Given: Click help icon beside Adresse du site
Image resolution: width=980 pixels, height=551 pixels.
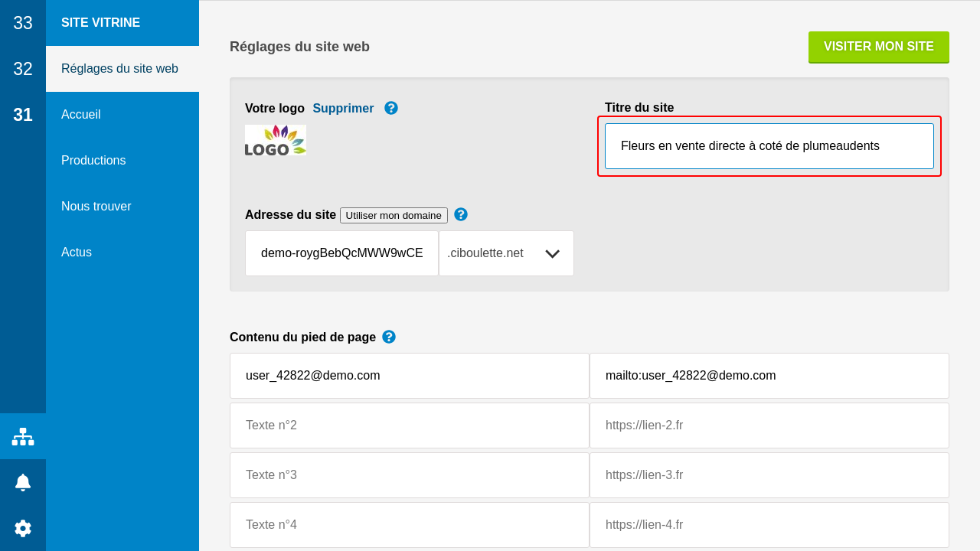Looking at the screenshot, I should [x=461, y=214].
